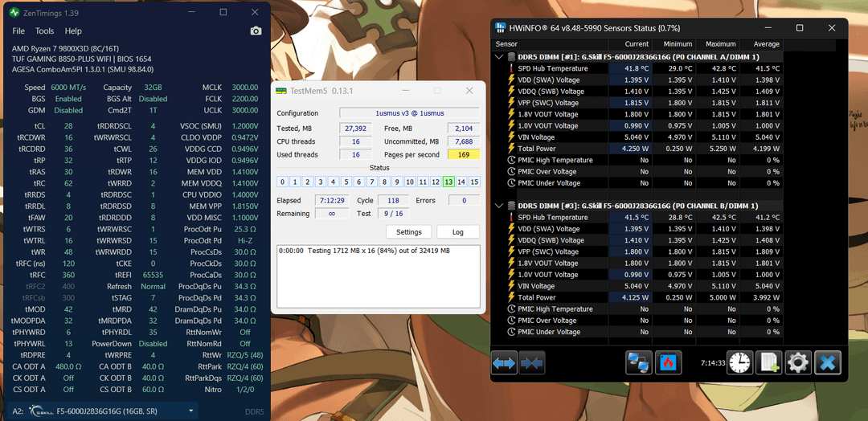Viewport: 868px width, 421px height.
Task: Click the Nitro value 1/2/0
Action: [244, 390]
